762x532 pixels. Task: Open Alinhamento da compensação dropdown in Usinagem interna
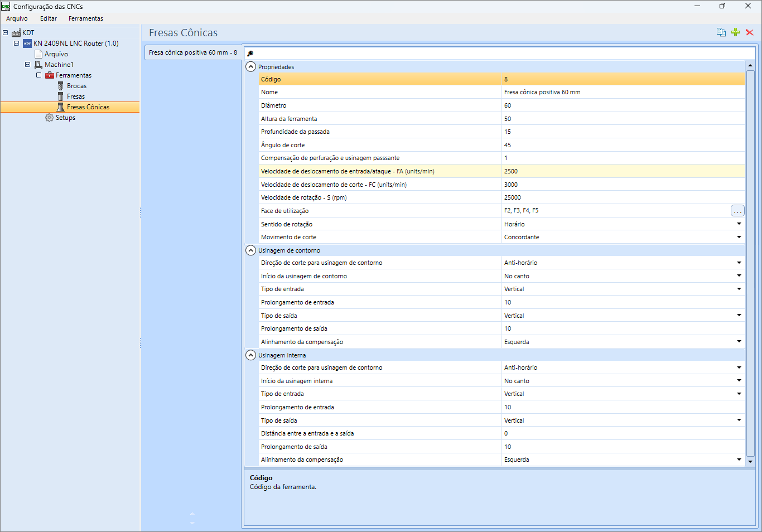[x=739, y=460]
